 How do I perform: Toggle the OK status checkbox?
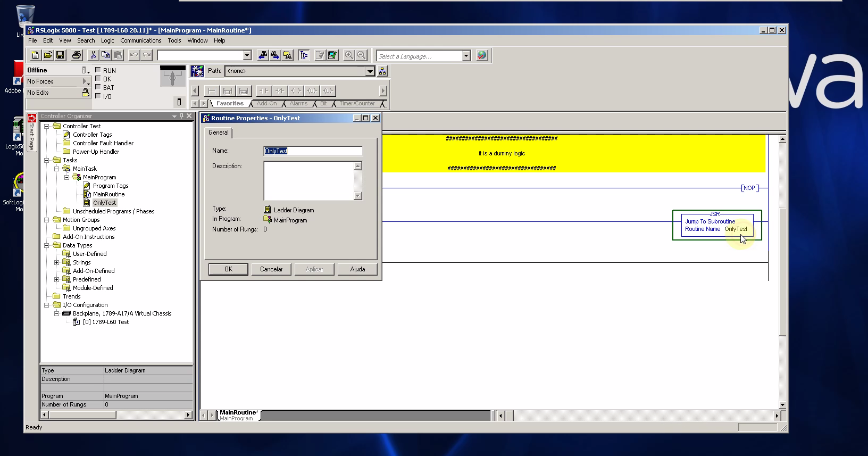(x=98, y=79)
